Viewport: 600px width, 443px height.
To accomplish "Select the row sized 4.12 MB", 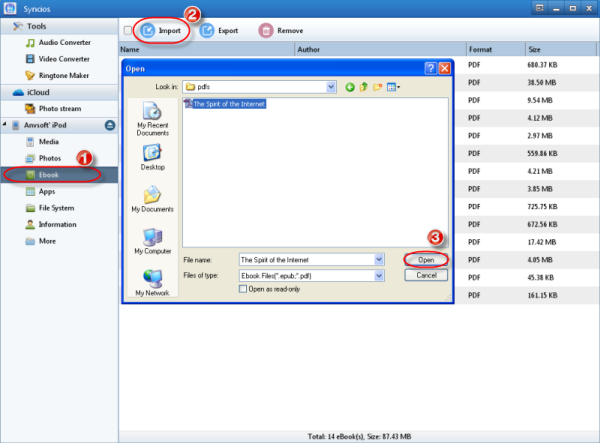I will tap(526, 118).
